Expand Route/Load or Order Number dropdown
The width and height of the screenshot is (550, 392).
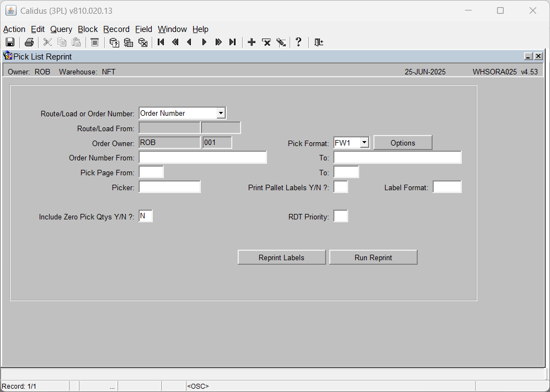tap(221, 113)
